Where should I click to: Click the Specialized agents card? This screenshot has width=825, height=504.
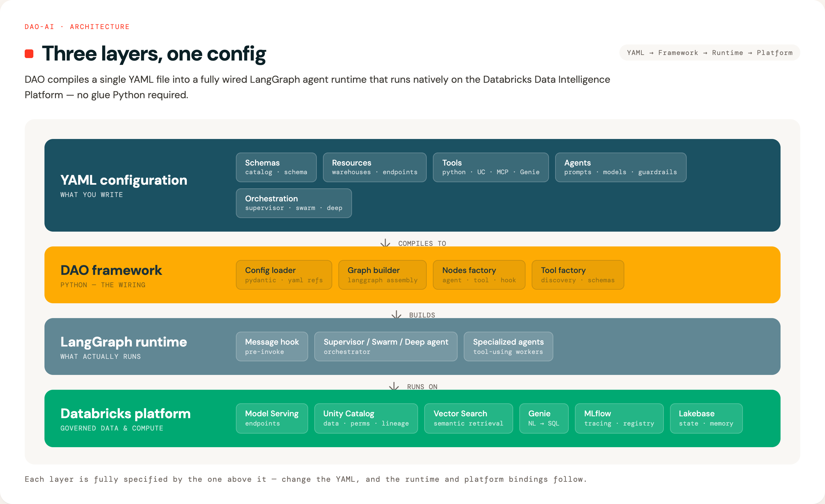pos(508,346)
